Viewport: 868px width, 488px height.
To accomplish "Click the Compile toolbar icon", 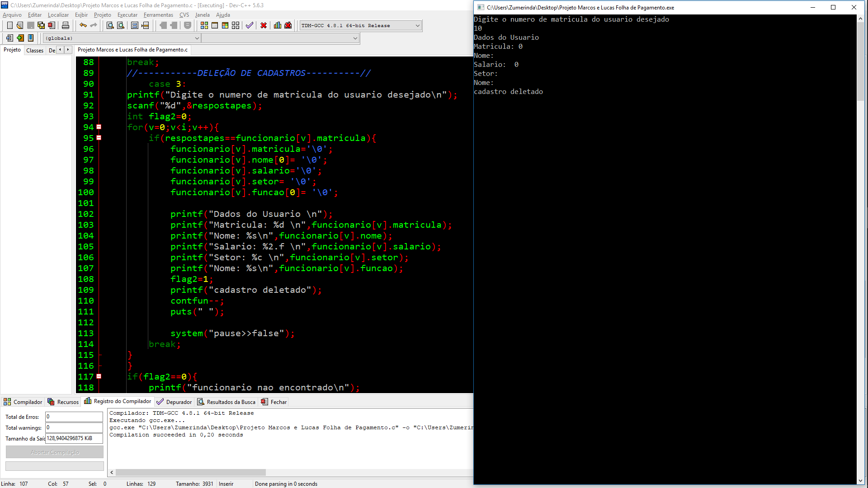I will click(x=204, y=25).
